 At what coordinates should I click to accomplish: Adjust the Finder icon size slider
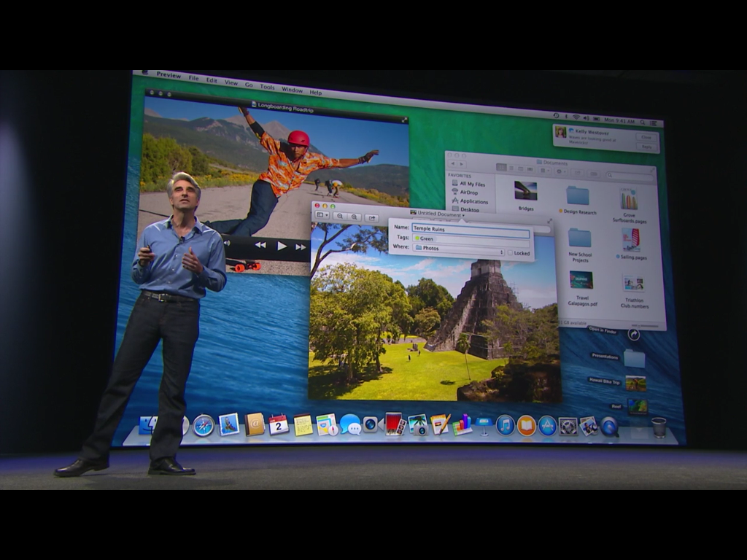pos(643,326)
